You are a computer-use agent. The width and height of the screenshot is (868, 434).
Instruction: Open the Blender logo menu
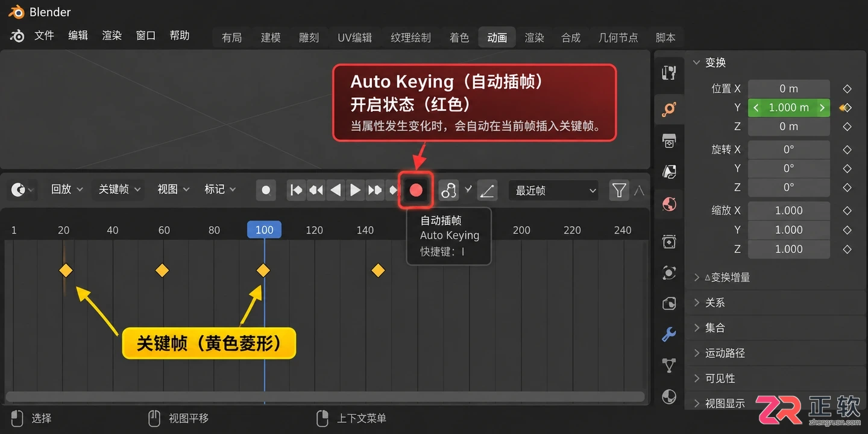17,36
